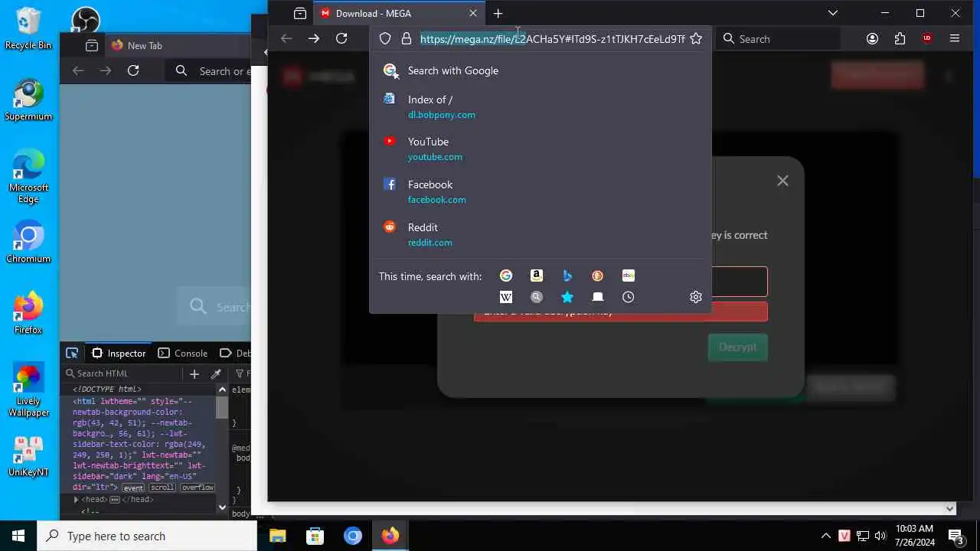Image resolution: width=980 pixels, height=551 pixels.
Task: Click the Decrypt button in dialog
Action: click(737, 347)
